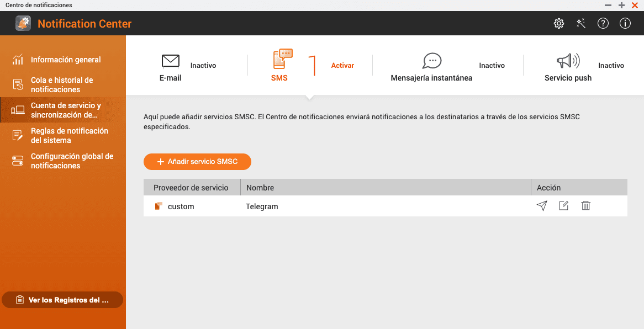Open help question mark icon
The width and height of the screenshot is (644, 329).
[x=603, y=23]
